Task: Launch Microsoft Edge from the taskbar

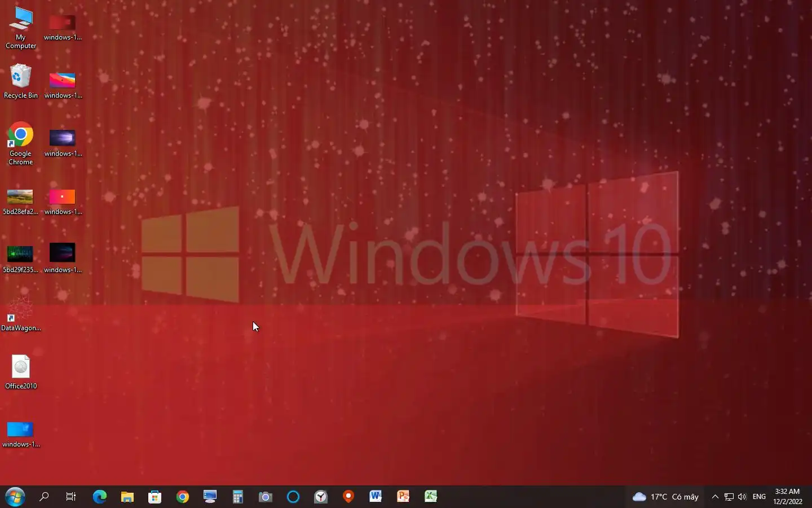Action: pos(100,497)
